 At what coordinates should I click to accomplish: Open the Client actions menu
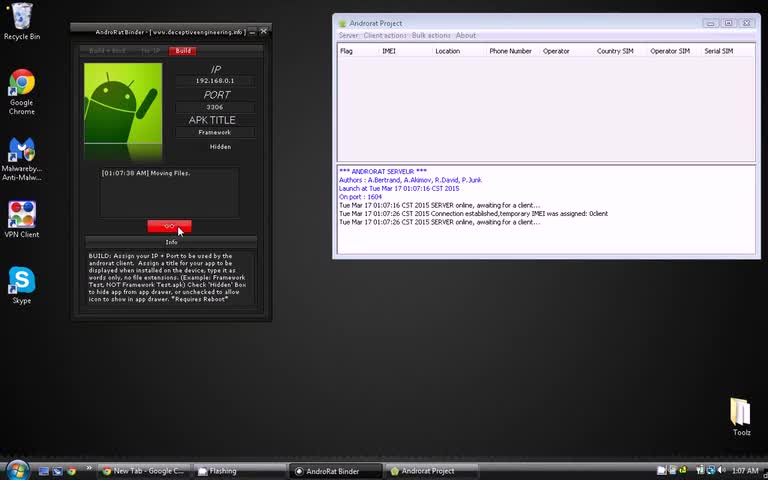(385, 35)
